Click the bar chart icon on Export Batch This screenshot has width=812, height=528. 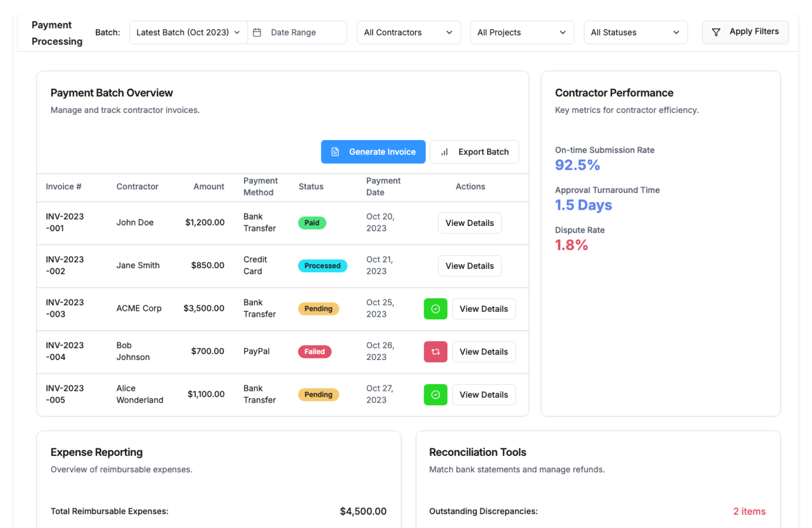[444, 152]
